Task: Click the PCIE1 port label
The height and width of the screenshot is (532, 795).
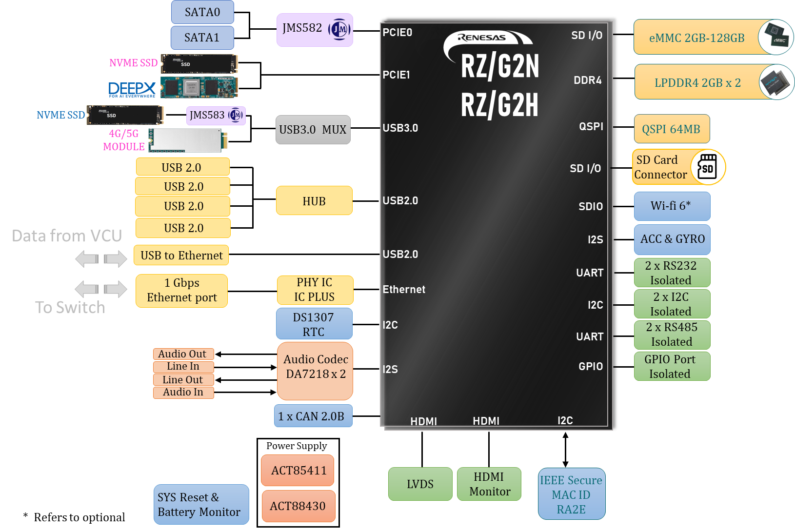Action: tap(397, 75)
